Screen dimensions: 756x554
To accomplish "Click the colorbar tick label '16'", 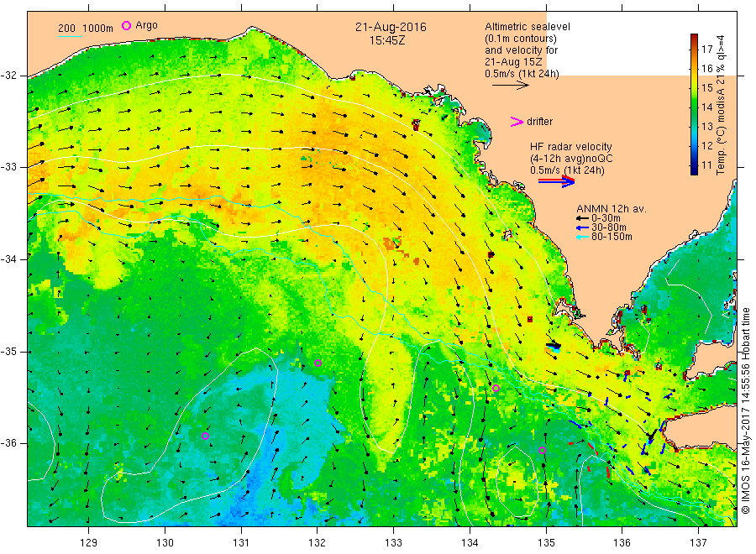I will point(706,68).
